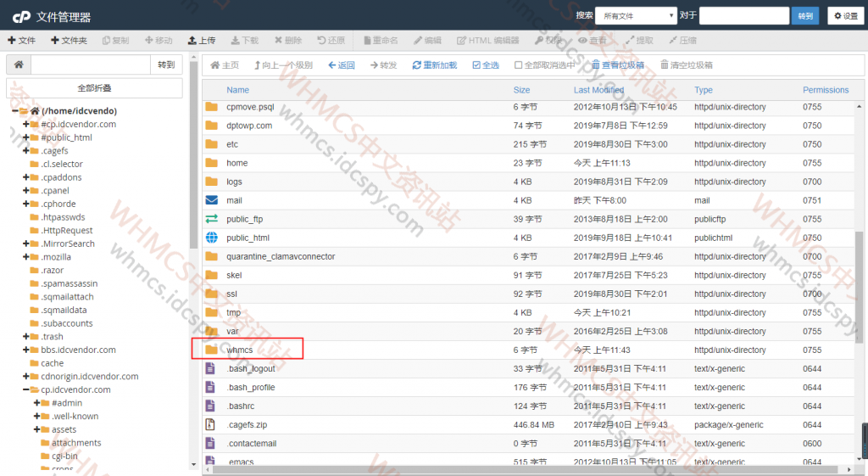Click the 下载 download toolbar item
Screen dimensions: 868x476
tap(245, 41)
